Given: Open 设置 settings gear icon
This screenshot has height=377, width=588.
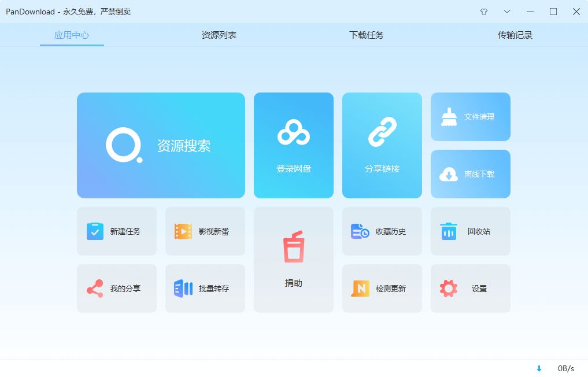Looking at the screenshot, I should (449, 289).
